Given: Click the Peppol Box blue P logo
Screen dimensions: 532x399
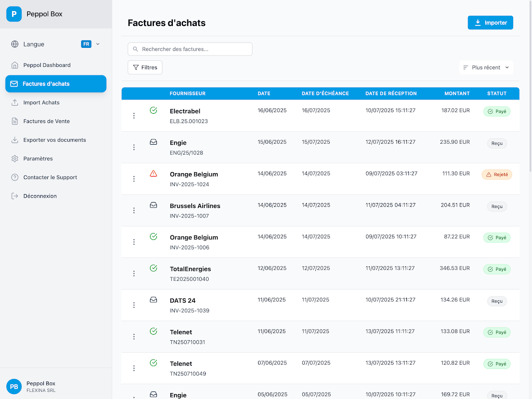Looking at the screenshot, I should [14, 14].
